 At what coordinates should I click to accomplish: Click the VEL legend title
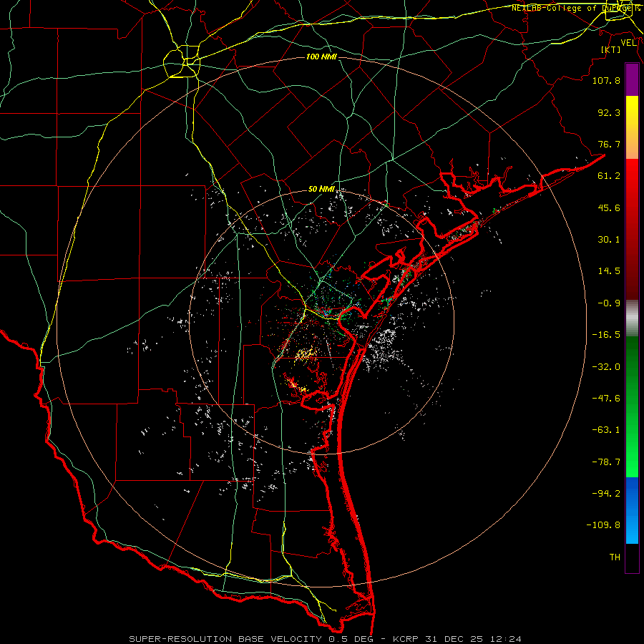(628, 43)
